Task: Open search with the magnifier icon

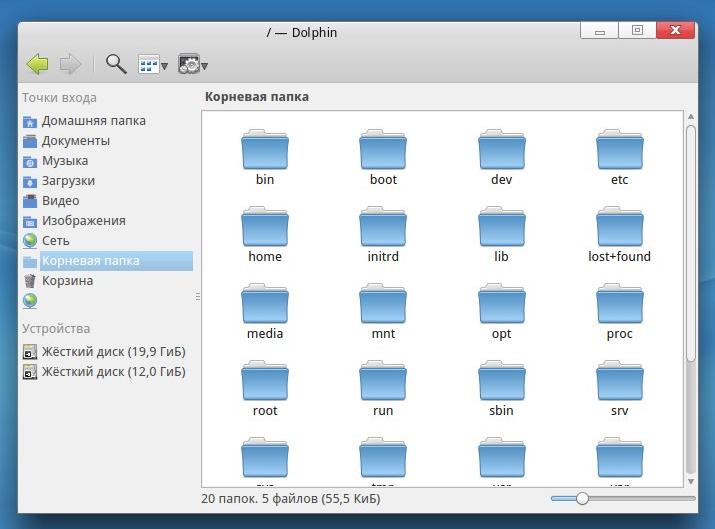Action: (x=116, y=65)
